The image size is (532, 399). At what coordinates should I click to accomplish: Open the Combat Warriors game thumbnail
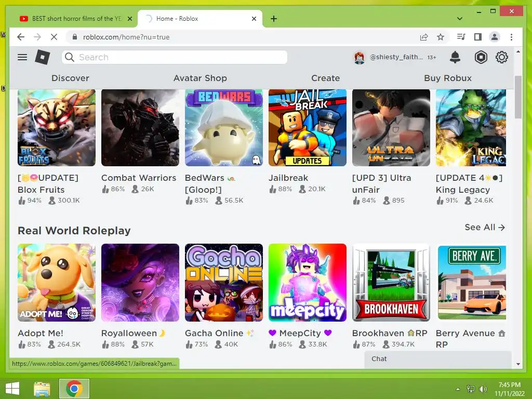click(x=140, y=128)
